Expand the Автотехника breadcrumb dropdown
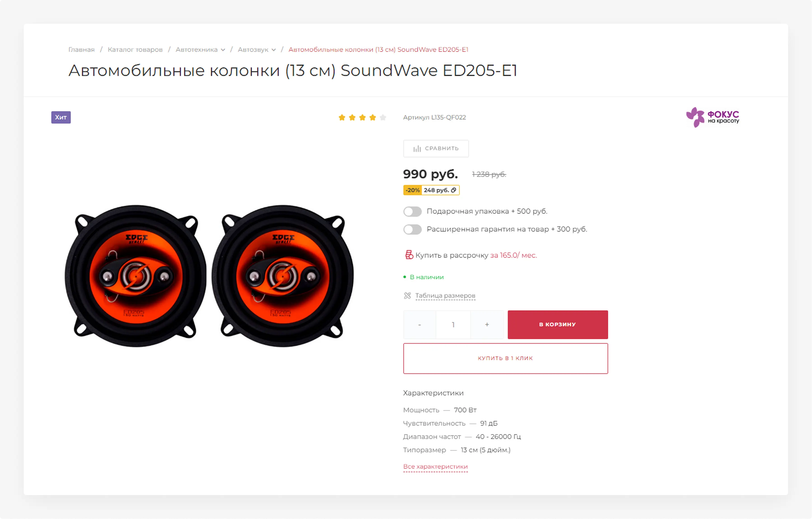This screenshot has height=520, width=812. click(223, 50)
